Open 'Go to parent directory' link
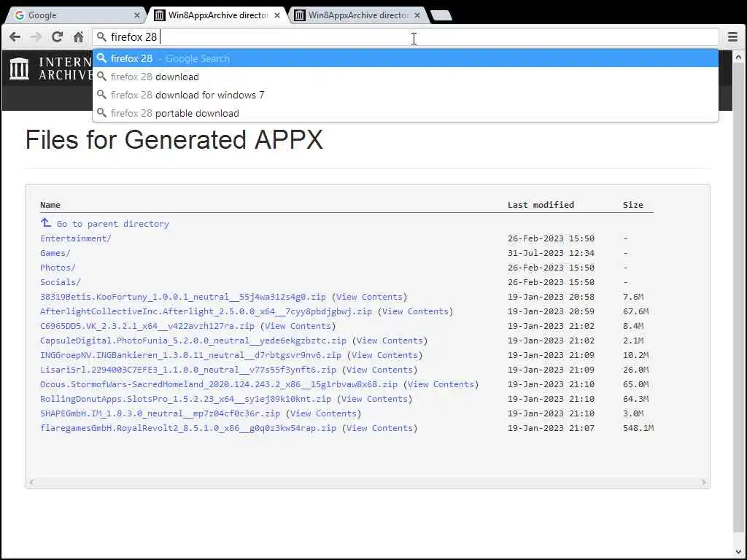747x560 pixels. tap(113, 224)
